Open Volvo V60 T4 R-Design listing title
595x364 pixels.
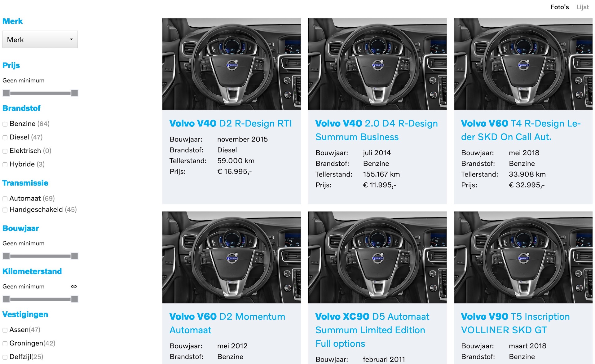coord(521,130)
